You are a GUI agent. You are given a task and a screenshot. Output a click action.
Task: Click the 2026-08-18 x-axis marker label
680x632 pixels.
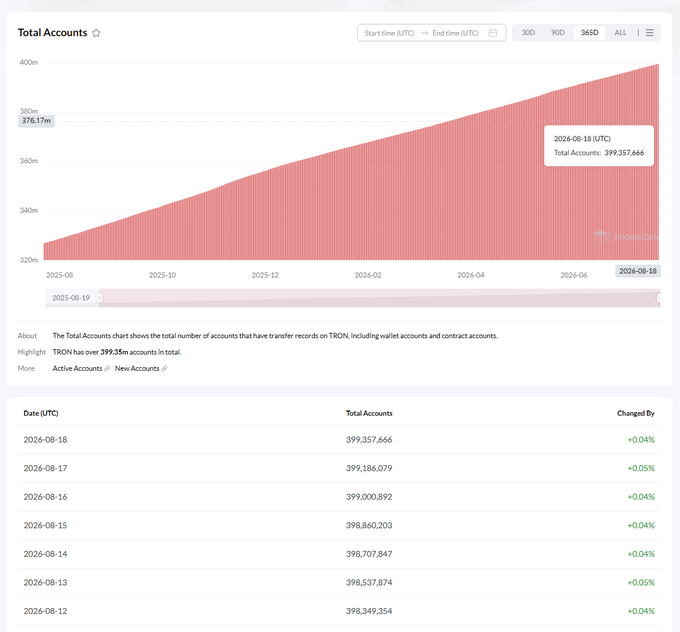tap(638, 271)
